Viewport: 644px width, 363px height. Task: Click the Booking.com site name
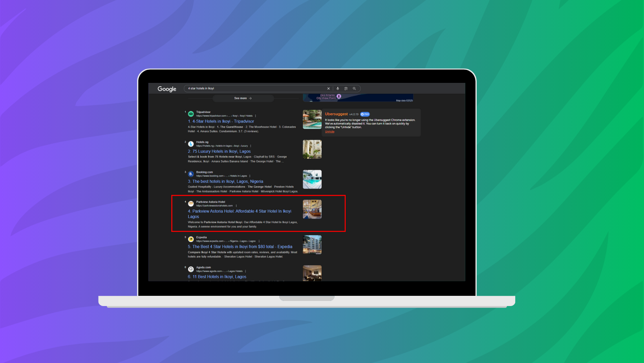[205, 172]
